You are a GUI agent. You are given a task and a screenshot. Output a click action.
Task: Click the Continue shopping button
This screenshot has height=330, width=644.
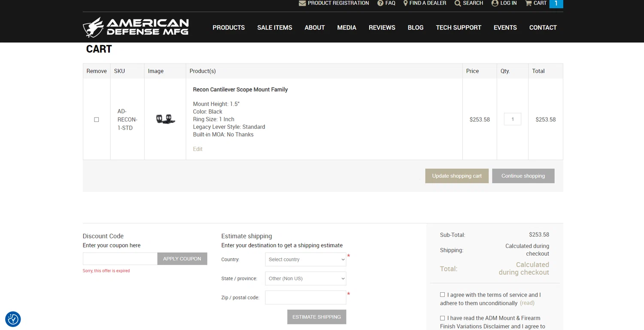523,176
